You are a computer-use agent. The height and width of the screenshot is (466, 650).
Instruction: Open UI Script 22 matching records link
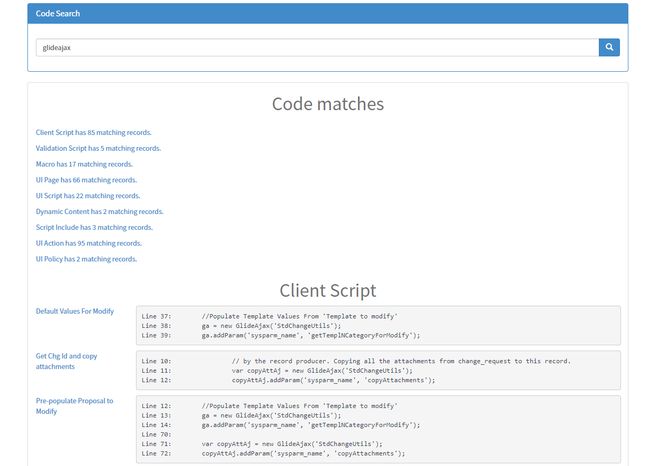[88, 196]
